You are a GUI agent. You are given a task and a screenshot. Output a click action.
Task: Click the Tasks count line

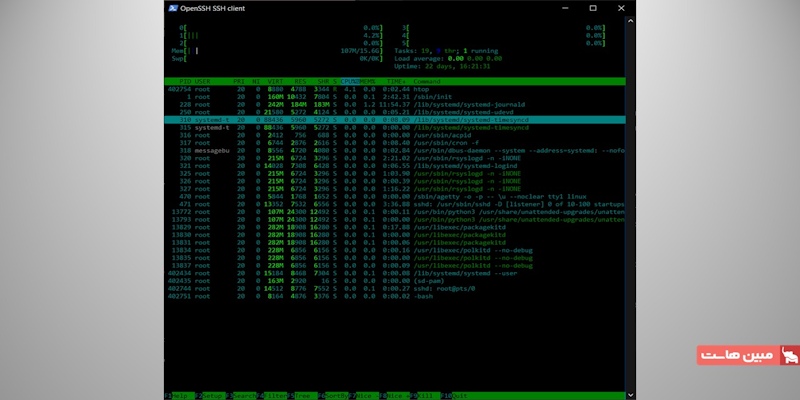446,51
